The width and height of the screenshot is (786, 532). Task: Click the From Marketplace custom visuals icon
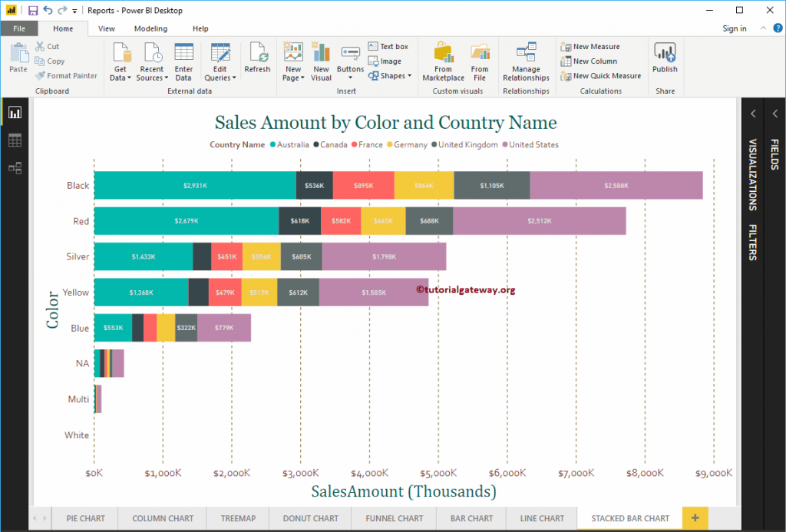[443, 61]
